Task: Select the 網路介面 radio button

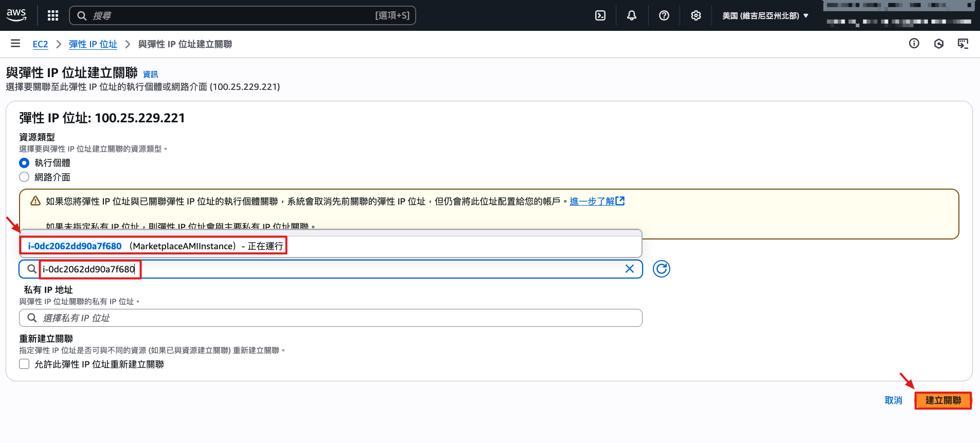Action: (24, 177)
